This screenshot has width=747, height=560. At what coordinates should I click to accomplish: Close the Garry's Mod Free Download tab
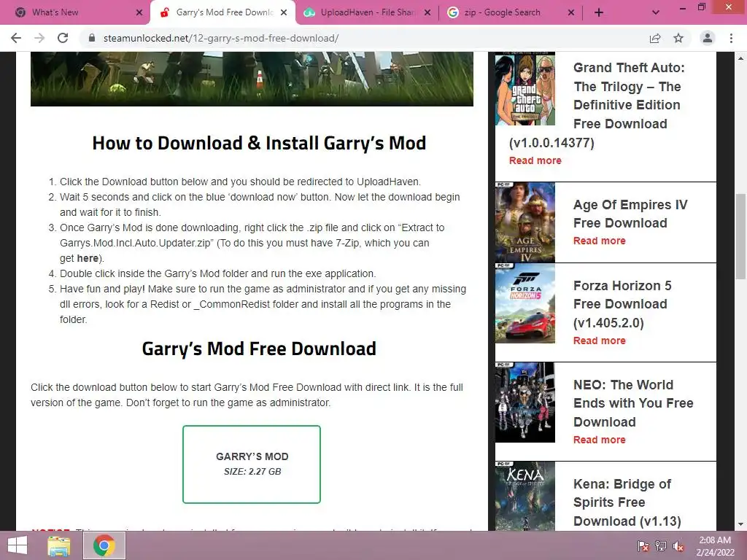tap(284, 12)
